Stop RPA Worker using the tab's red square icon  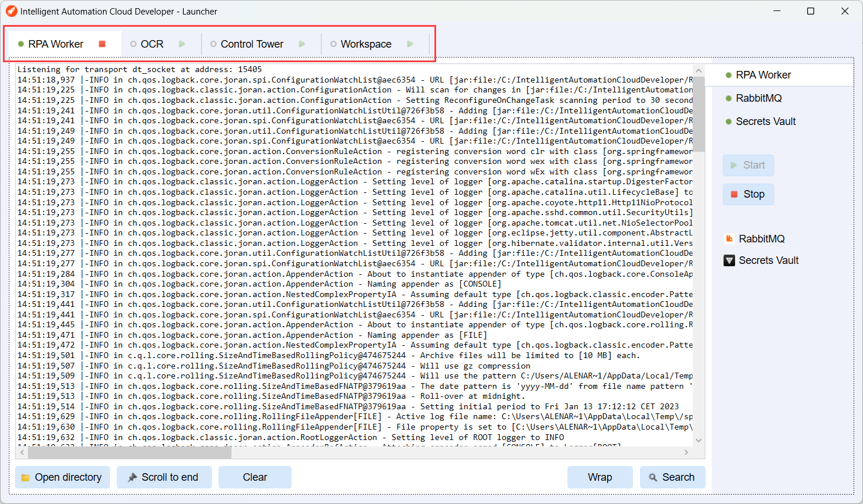(x=102, y=44)
